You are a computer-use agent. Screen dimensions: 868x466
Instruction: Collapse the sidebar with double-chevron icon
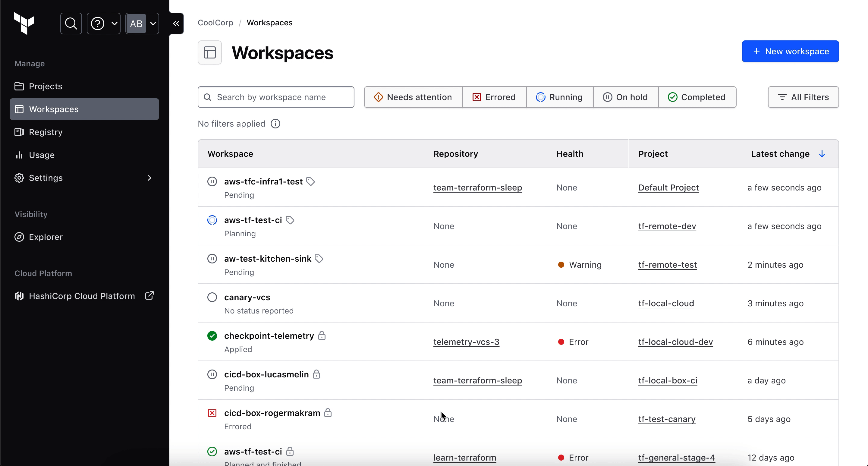click(176, 24)
